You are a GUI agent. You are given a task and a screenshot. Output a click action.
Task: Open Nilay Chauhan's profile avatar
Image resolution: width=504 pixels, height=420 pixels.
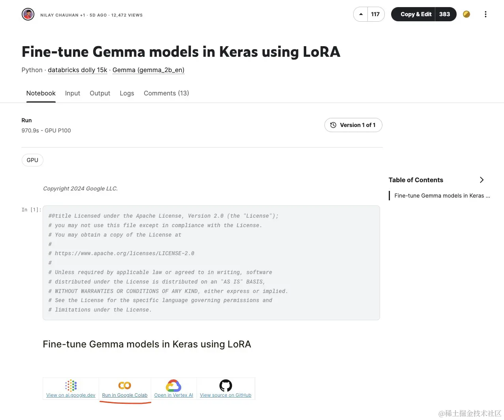[x=28, y=14]
